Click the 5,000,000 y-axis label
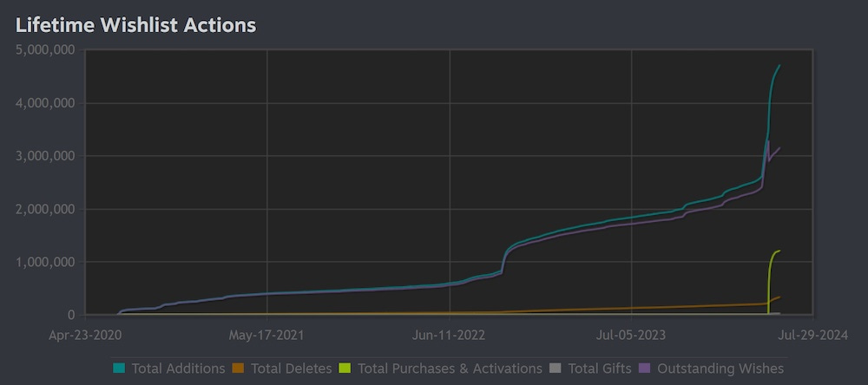868x385 pixels. tap(45, 50)
